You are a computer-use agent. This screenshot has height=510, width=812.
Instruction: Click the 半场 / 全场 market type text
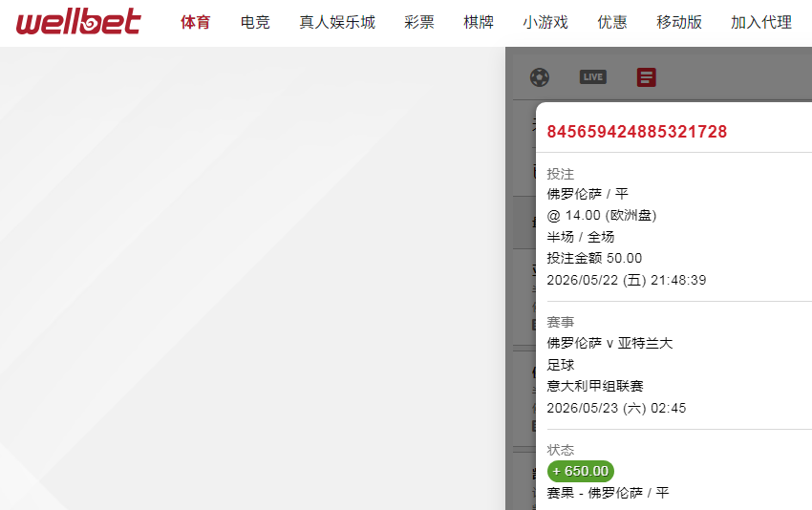[581, 237]
